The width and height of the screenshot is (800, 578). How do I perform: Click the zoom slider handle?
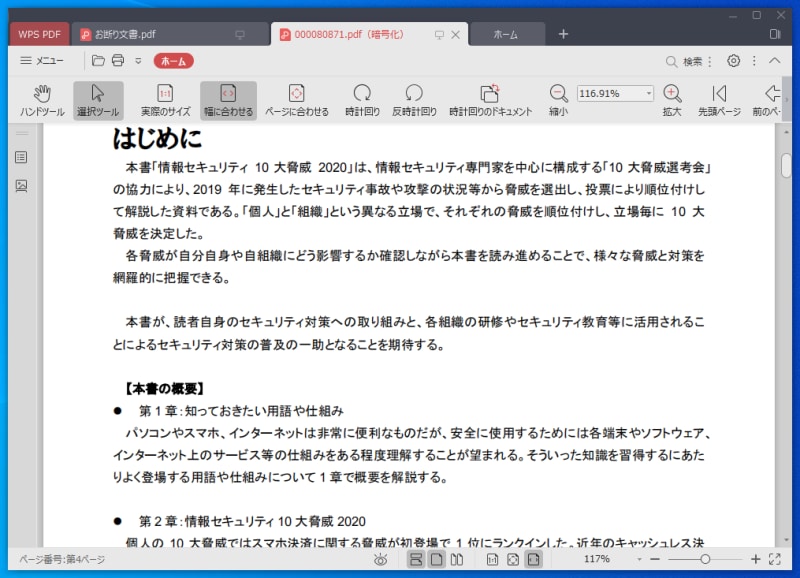click(x=705, y=559)
